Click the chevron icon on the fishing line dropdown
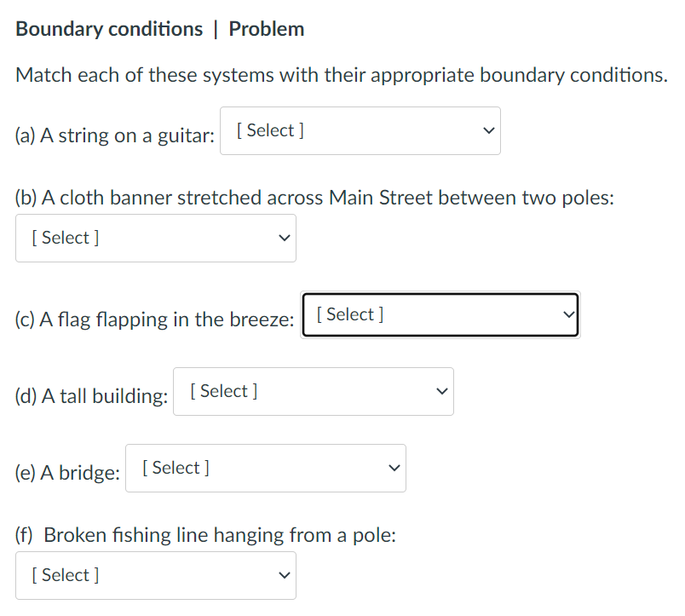685x616 pixels. [284, 575]
